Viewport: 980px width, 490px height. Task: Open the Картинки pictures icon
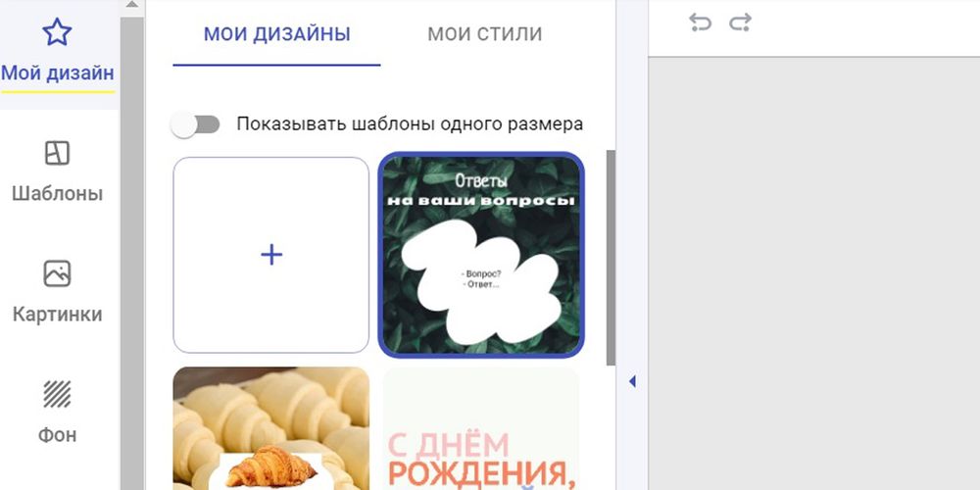point(57,273)
